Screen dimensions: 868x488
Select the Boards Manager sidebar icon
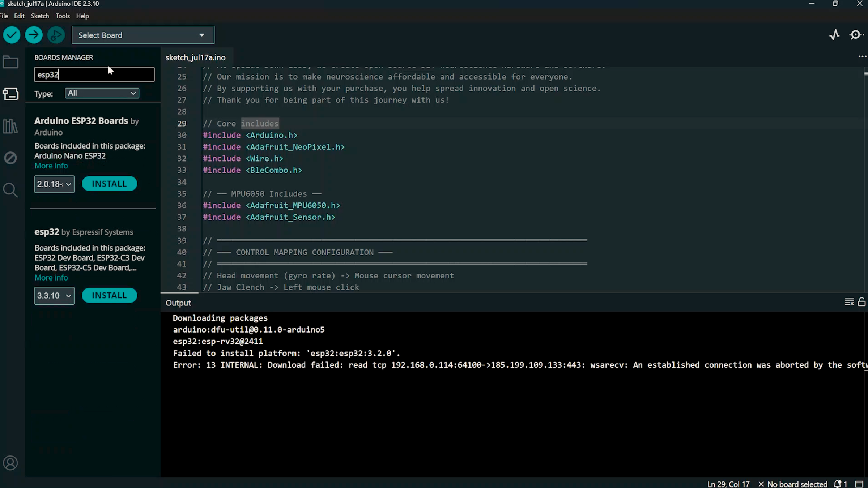(10, 94)
